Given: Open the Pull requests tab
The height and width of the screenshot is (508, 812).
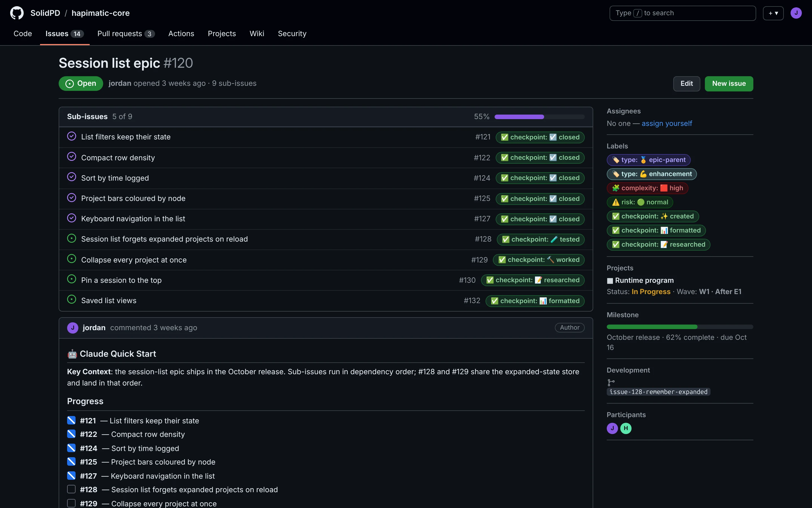Looking at the screenshot, I should tap(126, 34).
